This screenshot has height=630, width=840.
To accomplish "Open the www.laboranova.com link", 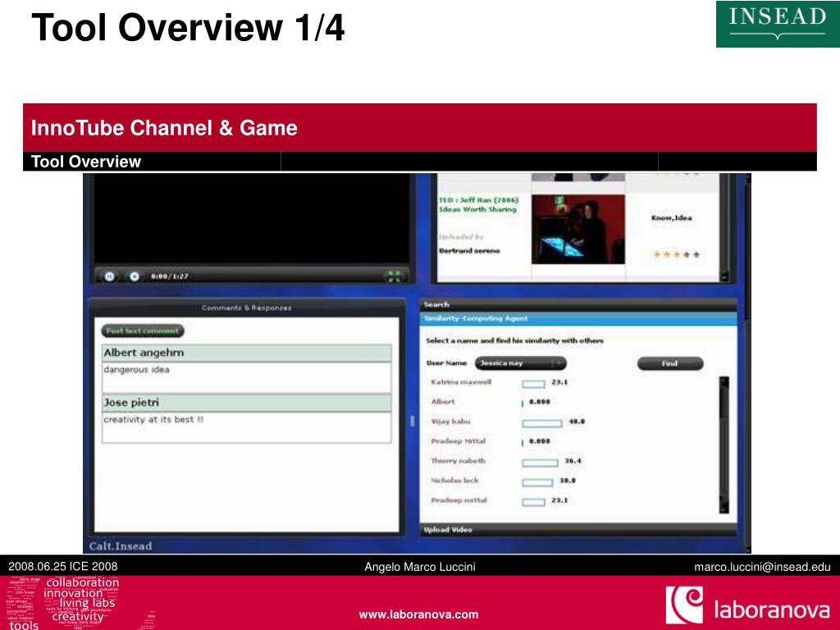I will point(418,614).
